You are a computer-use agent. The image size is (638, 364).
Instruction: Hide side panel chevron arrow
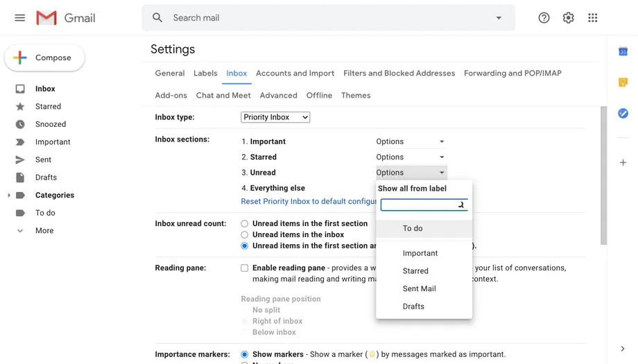pos(623,349)
